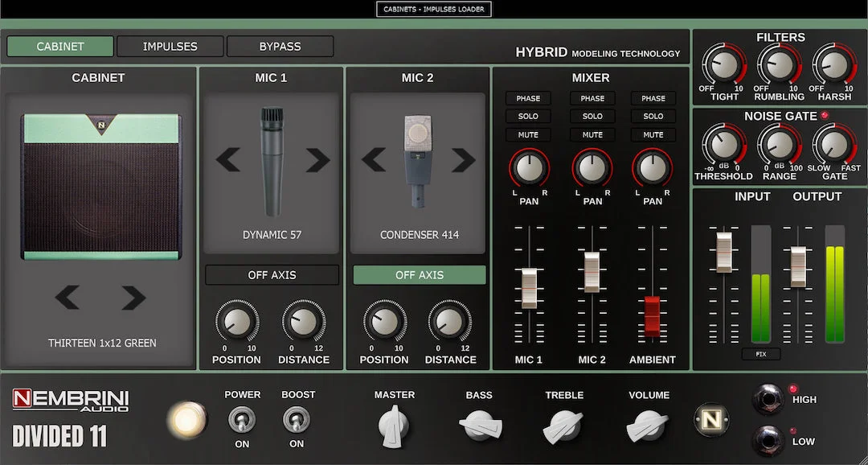The image size is (868, 465).
Task: Click the VOLUME chicken-head knob
Action: [648, 426]
